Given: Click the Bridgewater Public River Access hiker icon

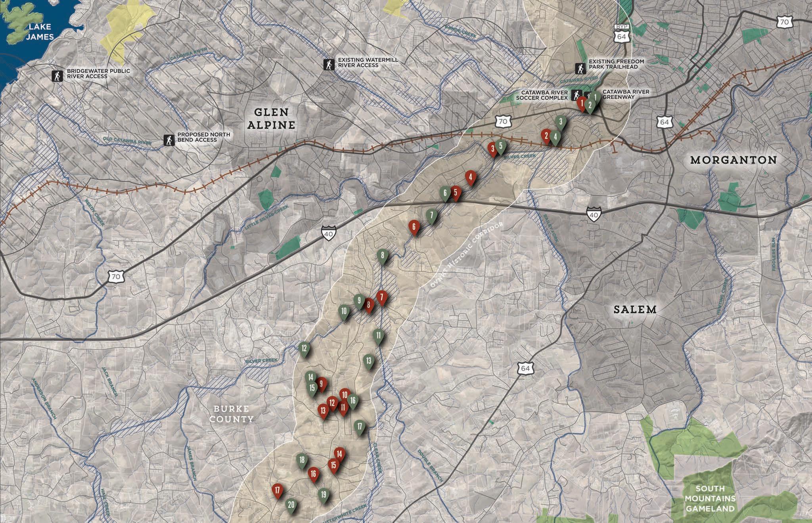Looking at the screenshot, I should pos(57,76).
